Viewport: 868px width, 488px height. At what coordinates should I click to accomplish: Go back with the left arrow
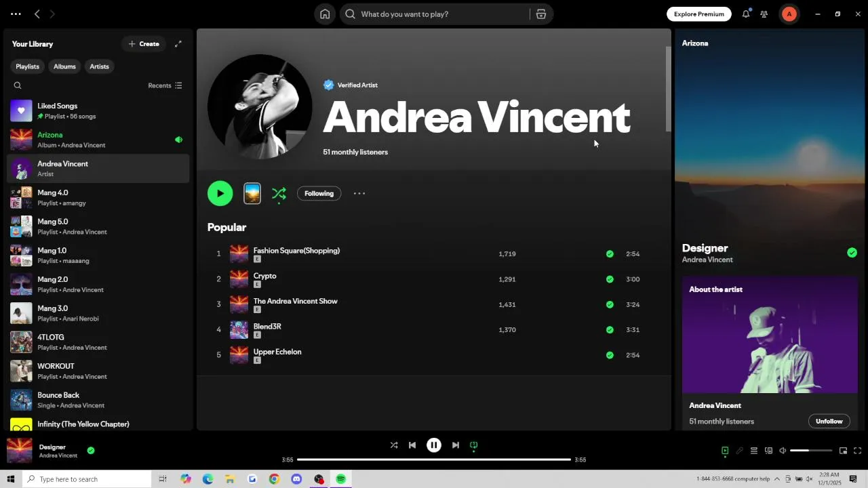(x=37, y=14)
